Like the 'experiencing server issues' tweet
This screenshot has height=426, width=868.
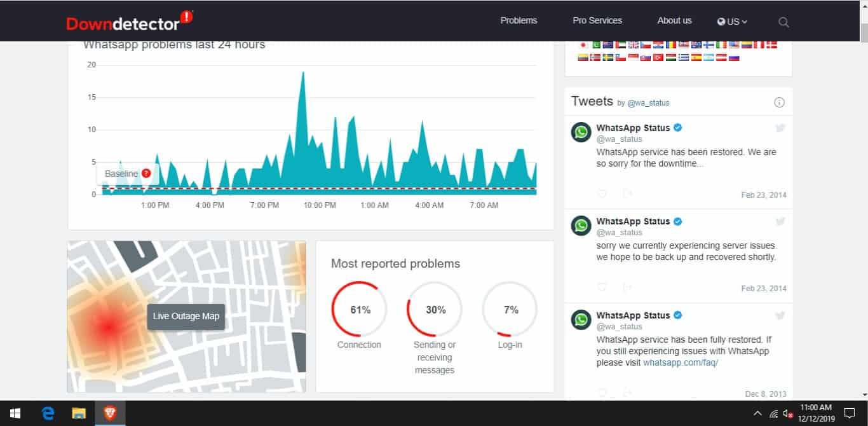(x=602, y=287)
